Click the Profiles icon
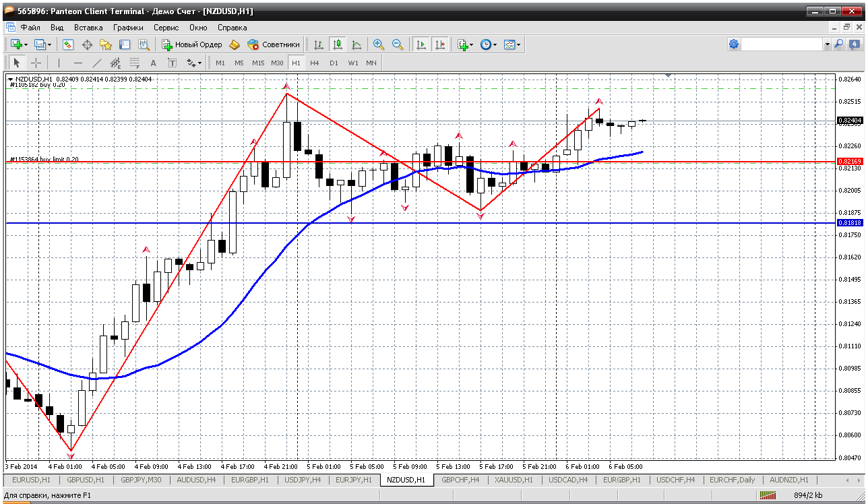 click(42, 44)
